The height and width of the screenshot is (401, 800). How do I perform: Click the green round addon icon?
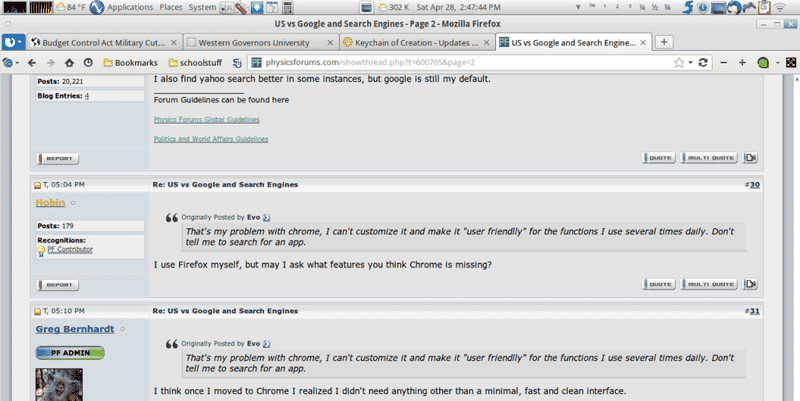pyautogui.click(x=763, y=63)
